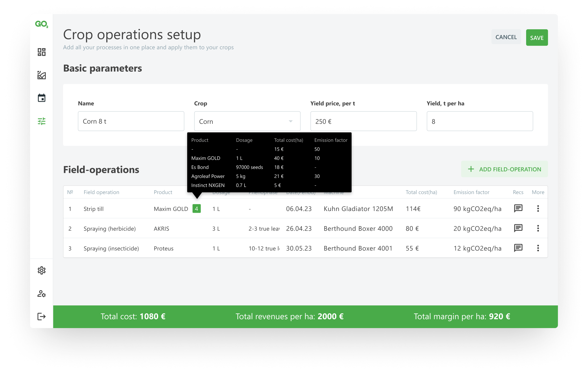Viewport: 588px width, 374px height.
Task: Click the logout icon in sidebar
Action: click(x=41, y=316)
